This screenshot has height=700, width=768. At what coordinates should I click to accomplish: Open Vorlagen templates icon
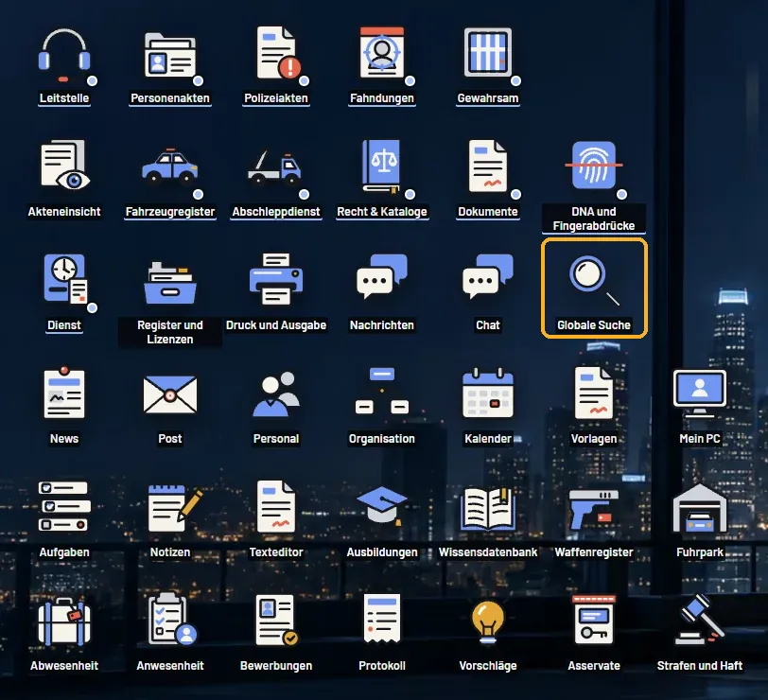pyautogui.click(x=594, y=393)
